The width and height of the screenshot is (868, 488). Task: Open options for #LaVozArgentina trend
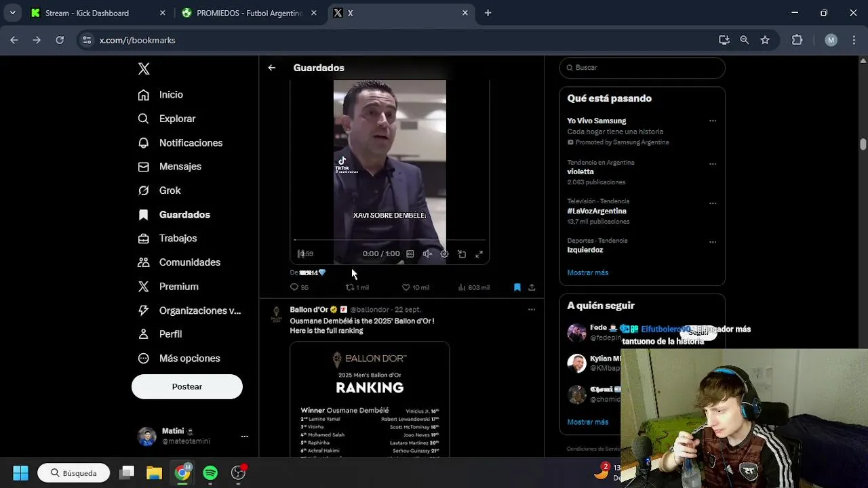click(713, 203)
